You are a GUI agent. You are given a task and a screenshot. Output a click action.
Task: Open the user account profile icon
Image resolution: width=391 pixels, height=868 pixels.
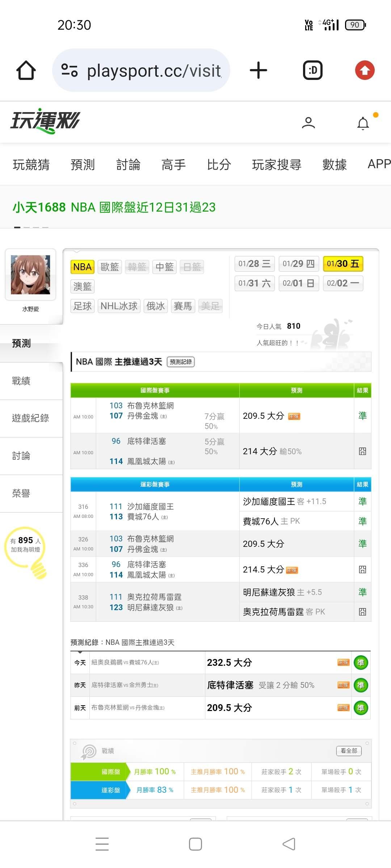[308, 123]
